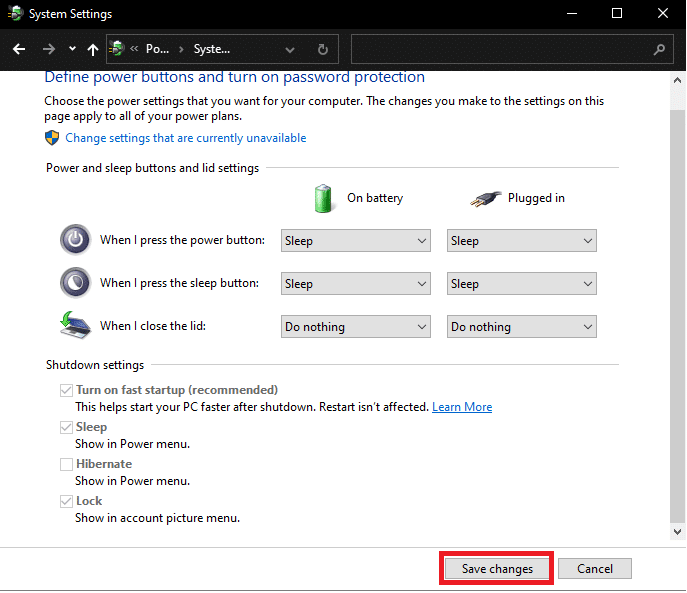
Task: Toggle the Lock checkbox
Action: tap(66, 501)
